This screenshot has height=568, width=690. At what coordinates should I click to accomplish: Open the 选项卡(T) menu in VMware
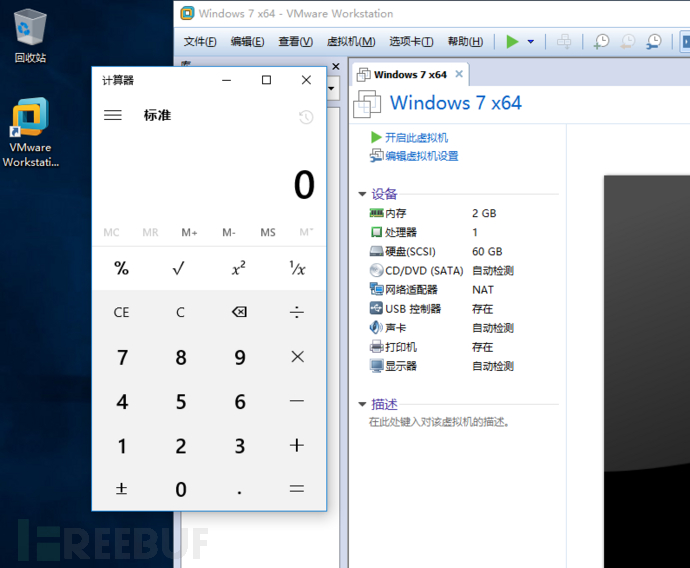point(411,41)
